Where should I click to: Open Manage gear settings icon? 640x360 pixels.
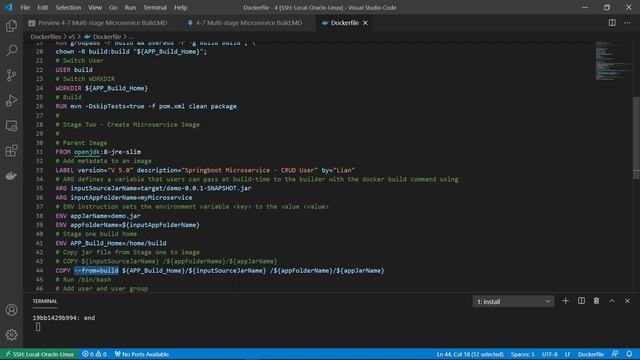(11, 335)
